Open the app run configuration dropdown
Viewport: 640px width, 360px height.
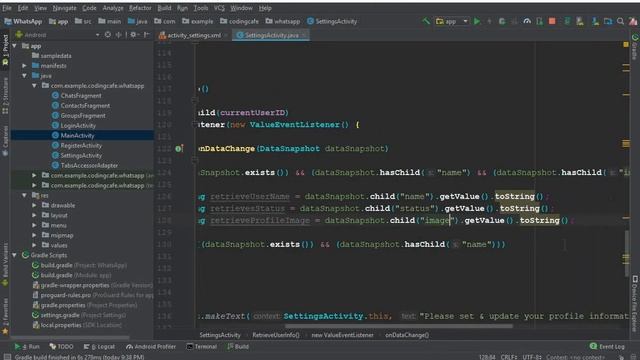pos(452,21)
